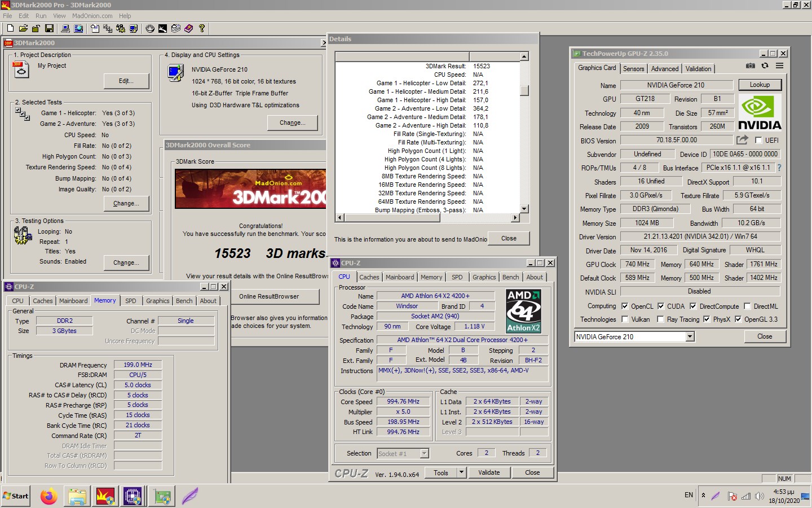Open the file explorer taskbar icon
This screenshot has height=508, width=812.
(x=77, y=497)
